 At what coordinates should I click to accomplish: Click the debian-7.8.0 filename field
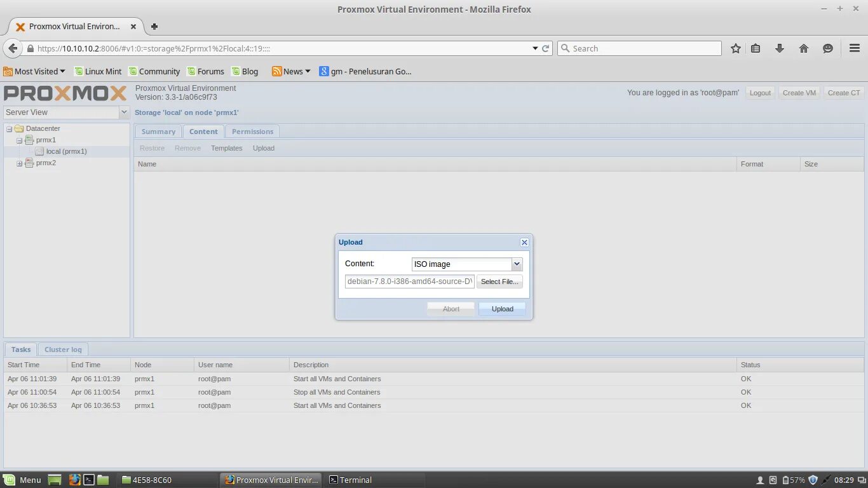click(x=410, y=281)
